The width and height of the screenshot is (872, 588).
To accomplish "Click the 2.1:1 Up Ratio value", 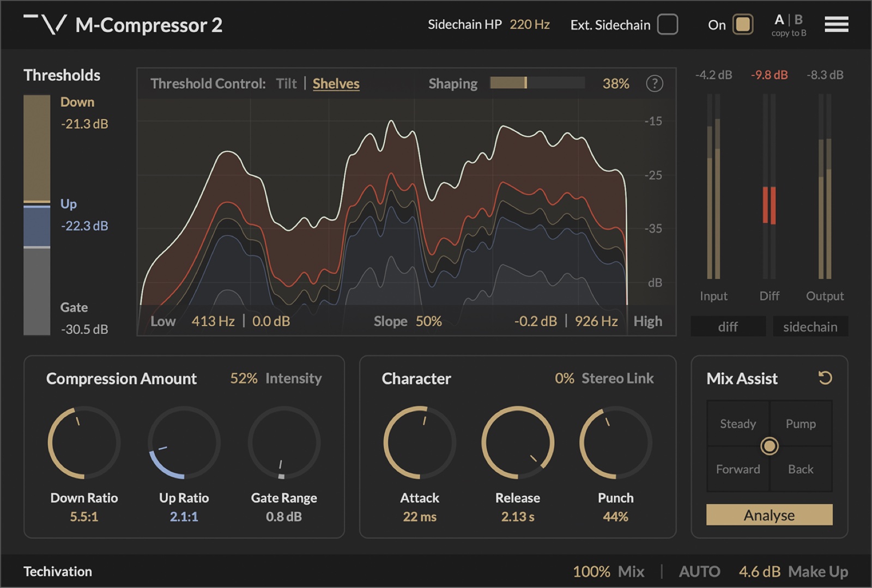I will tap(184, 517).
